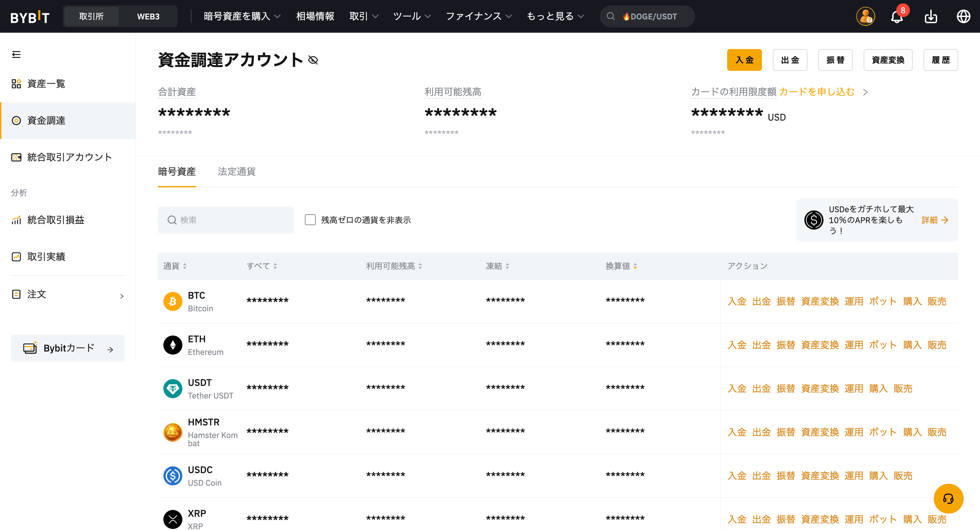Open the notification bell with 8 alerts
The height and width of the screenshot is (530, 980).
(897, 16)
